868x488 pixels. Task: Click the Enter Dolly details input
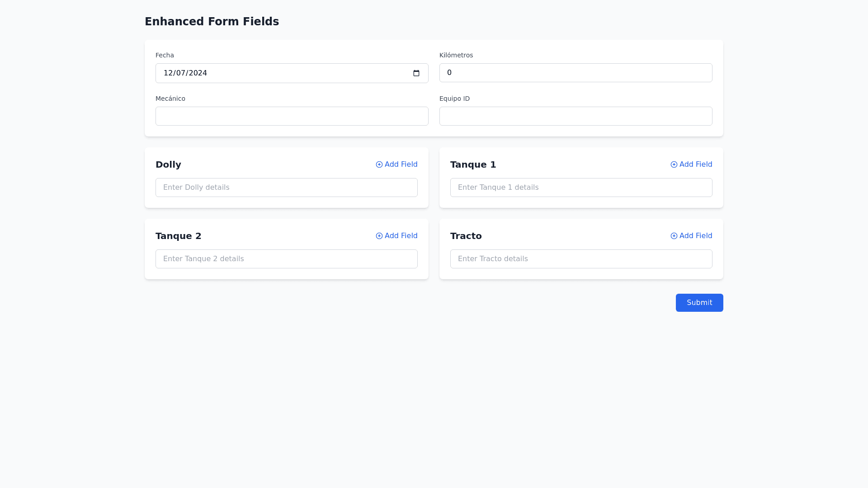click(x=286, y=187)
